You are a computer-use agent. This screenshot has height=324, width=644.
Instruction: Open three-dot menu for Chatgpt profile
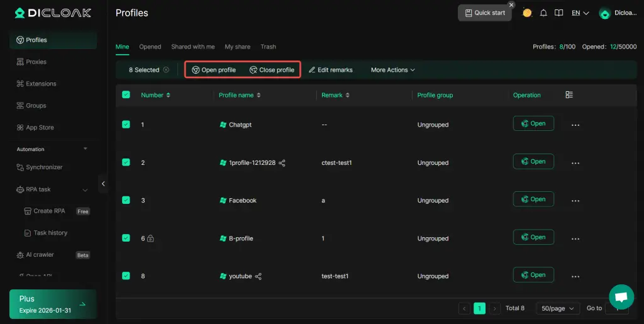coord(575,125)
